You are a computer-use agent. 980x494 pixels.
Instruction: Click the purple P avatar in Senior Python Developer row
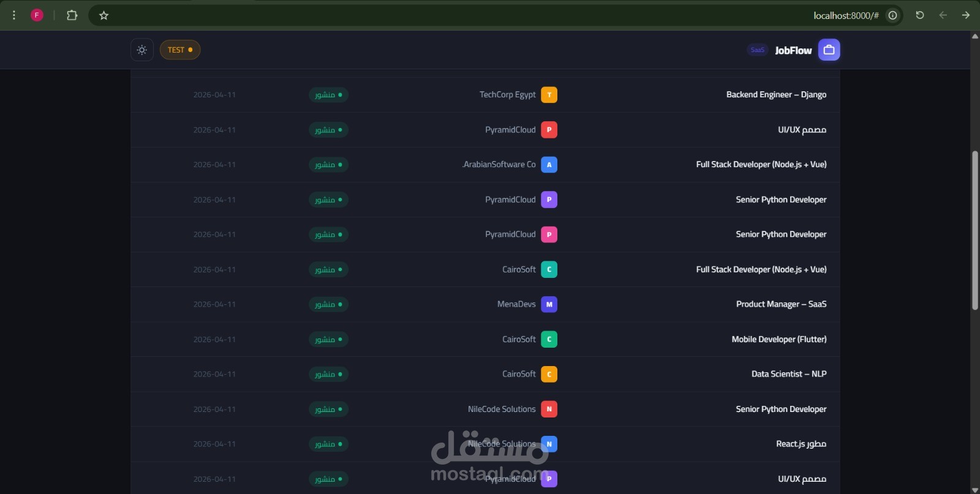[549, 200]
